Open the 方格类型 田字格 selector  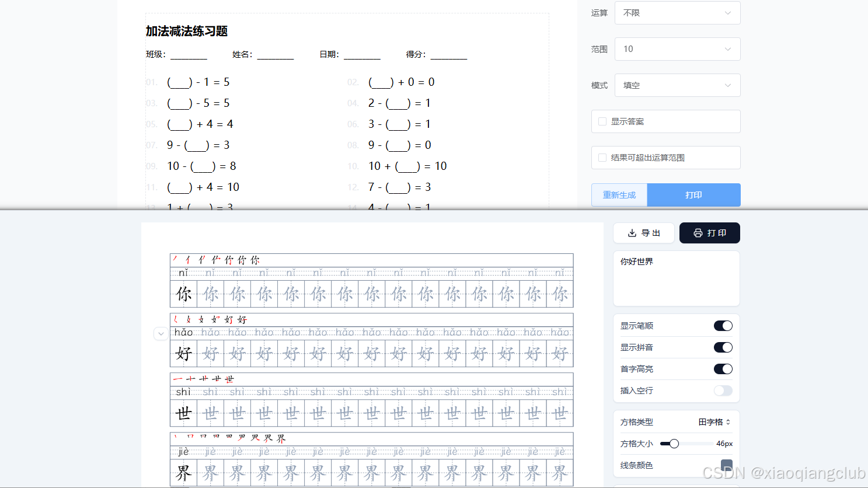[714, 422]
